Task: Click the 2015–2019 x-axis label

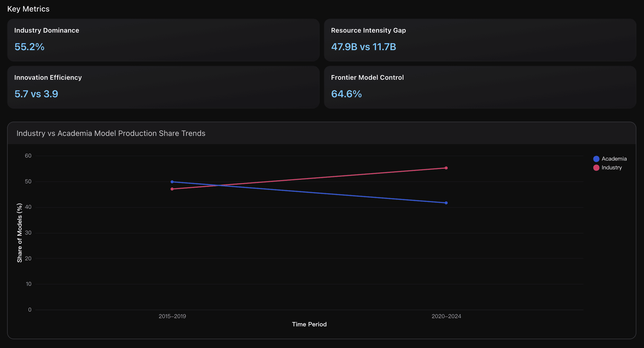Action: coord(172,316)
